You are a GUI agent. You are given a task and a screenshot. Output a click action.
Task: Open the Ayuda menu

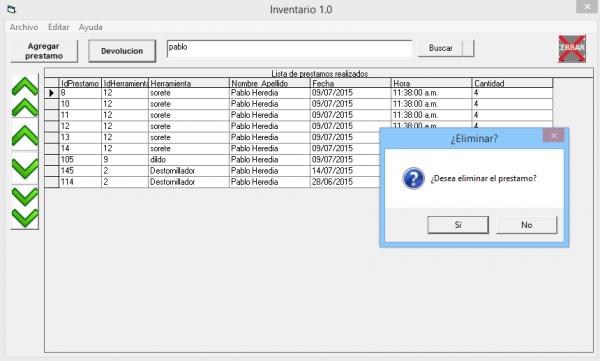90,27
